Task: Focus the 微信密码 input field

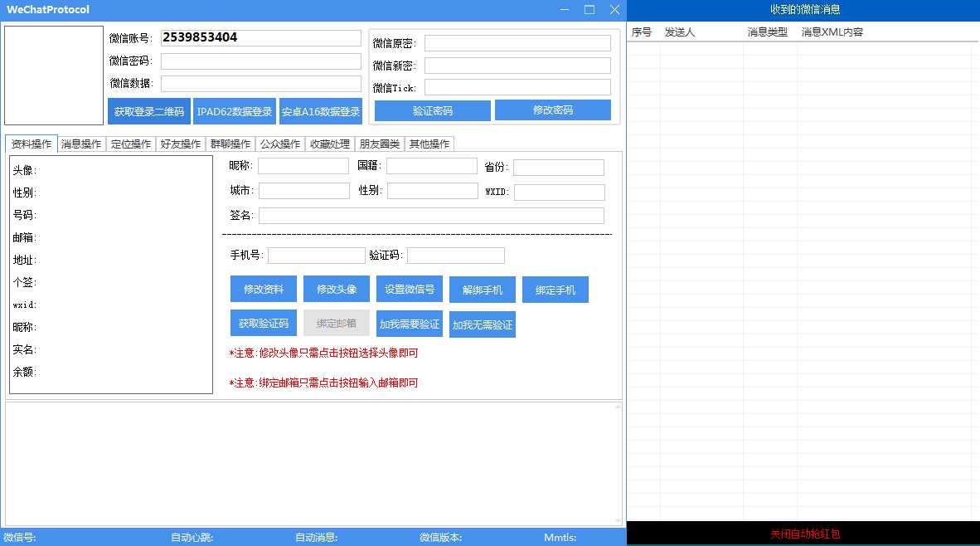Action: (x=260, y=61)
